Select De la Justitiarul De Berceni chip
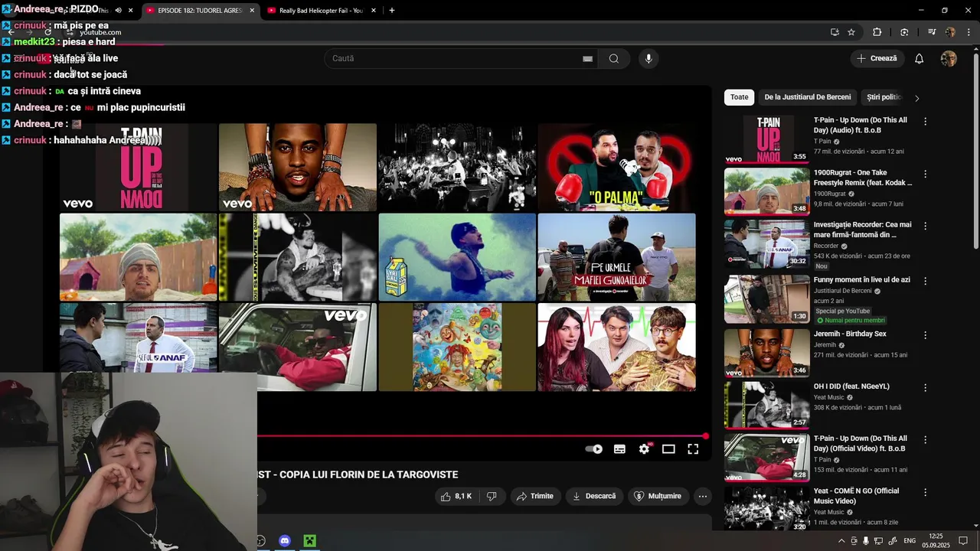Viewport: 980px width, 551px height. [808, 97]
